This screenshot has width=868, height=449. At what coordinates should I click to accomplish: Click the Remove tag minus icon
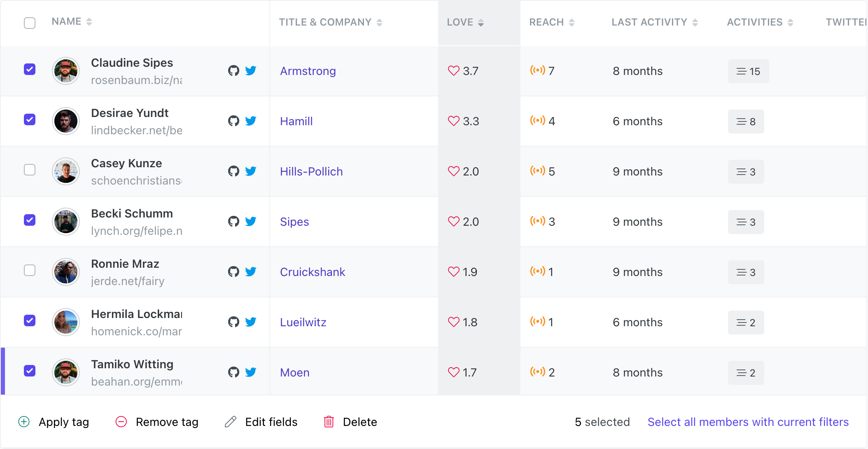click(121, 422)
